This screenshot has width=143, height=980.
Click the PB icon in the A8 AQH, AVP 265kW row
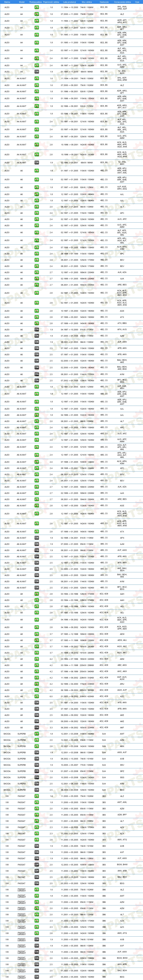pos(37,690)
